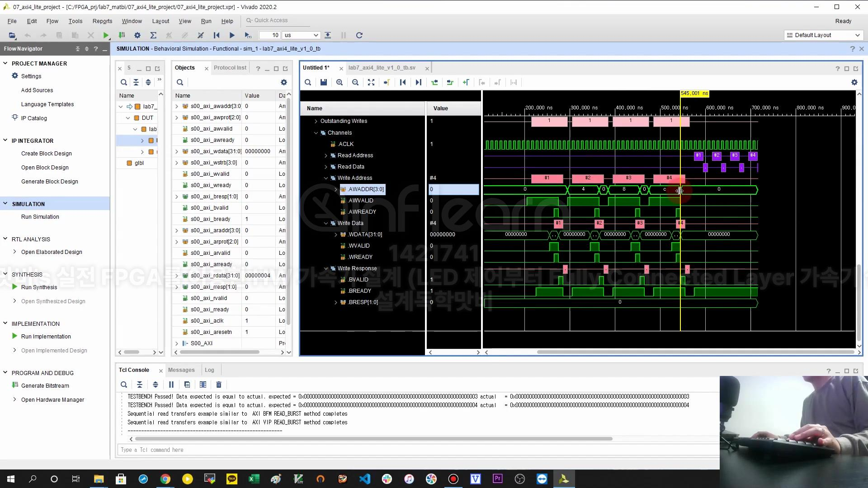Expand Open Elaborated Design entry

[14, 252]
